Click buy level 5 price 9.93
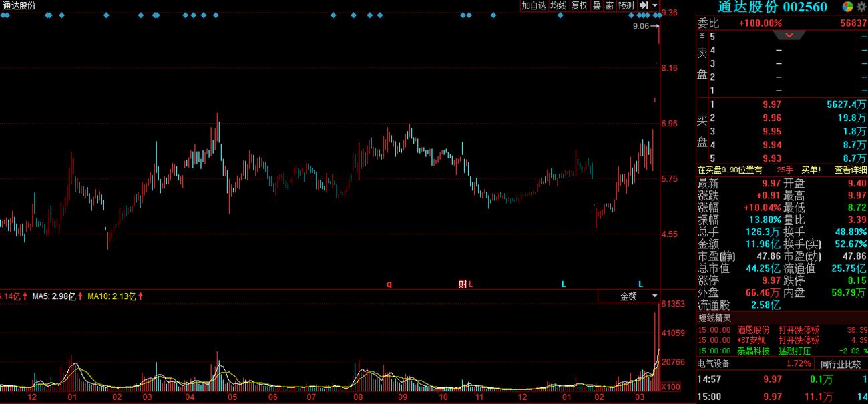868x404 pixels. [x=771, y=158]
